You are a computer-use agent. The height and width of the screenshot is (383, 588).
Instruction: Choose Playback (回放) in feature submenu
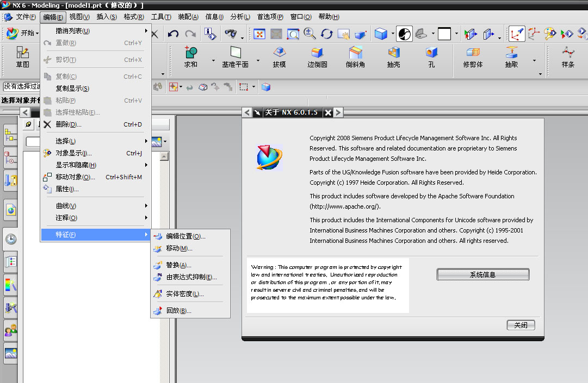[190, 311]
